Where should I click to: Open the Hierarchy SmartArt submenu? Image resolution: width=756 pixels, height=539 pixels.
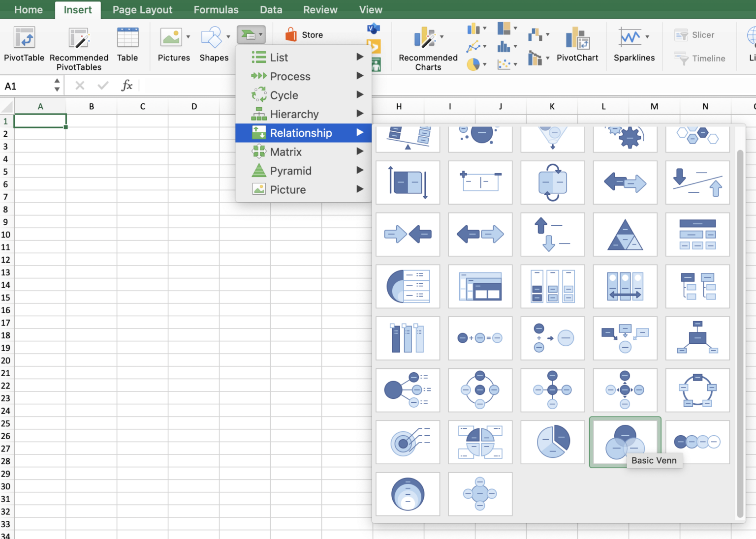pos(294,114)
